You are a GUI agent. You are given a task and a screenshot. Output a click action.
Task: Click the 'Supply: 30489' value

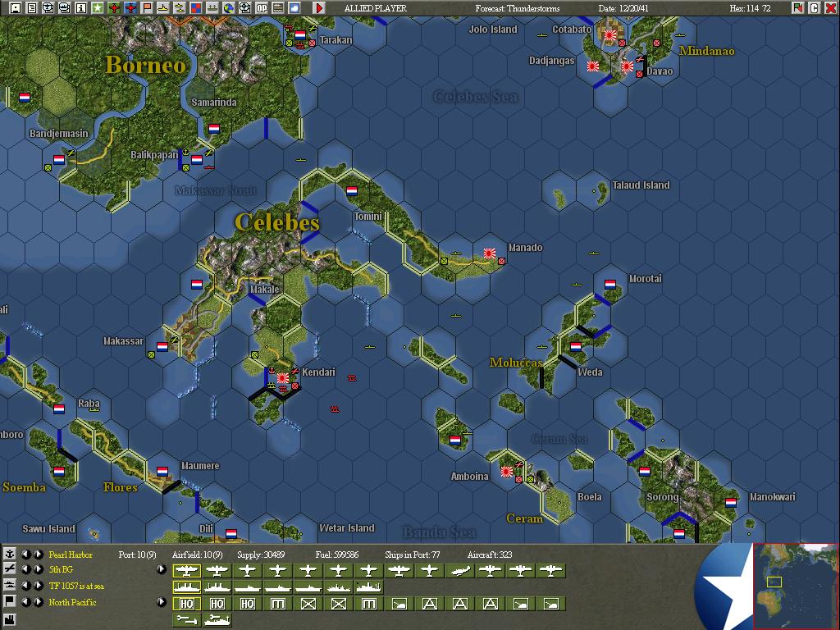click(x=261, y=555)
